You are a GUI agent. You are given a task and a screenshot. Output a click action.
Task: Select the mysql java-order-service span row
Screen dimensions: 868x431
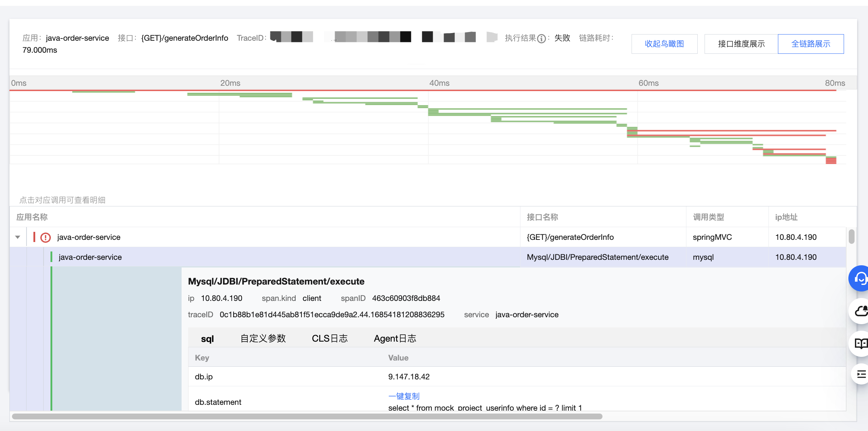pos(428,257)
